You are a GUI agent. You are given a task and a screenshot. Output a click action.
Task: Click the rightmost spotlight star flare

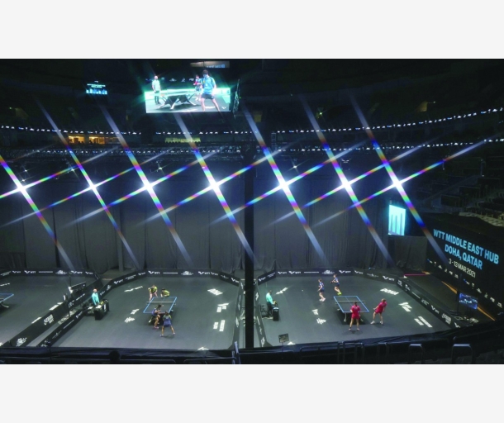pyautogui.click(x=397, y=184)
